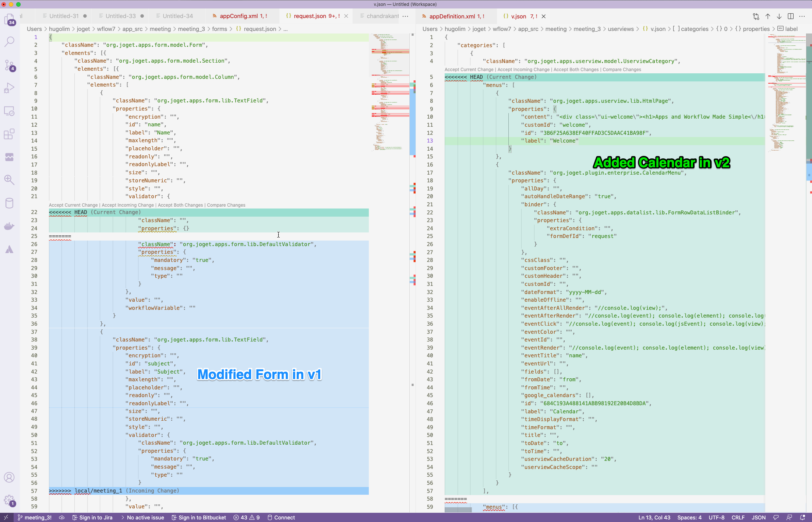
Task: Go to next change arrow
Action: [779, 16]
